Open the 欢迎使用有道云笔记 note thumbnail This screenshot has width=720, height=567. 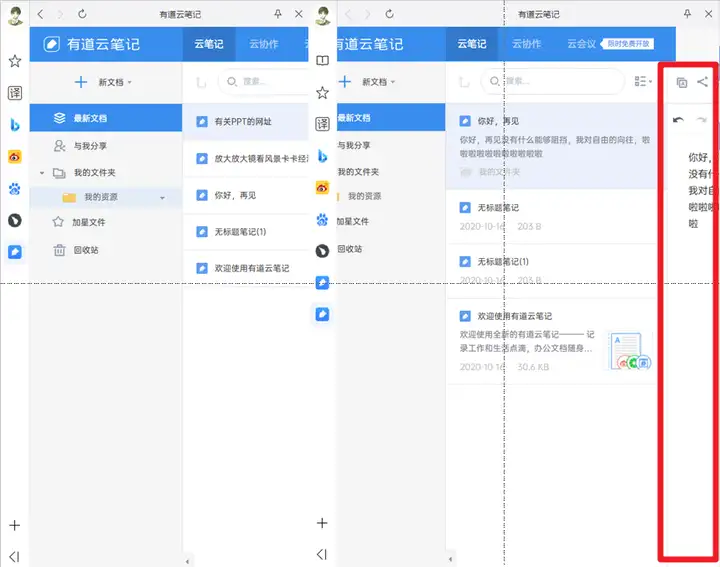(628, 351)
